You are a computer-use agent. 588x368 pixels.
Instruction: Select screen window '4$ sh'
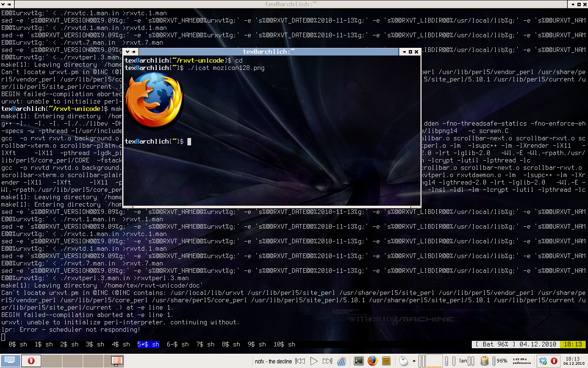pos(121,344)
